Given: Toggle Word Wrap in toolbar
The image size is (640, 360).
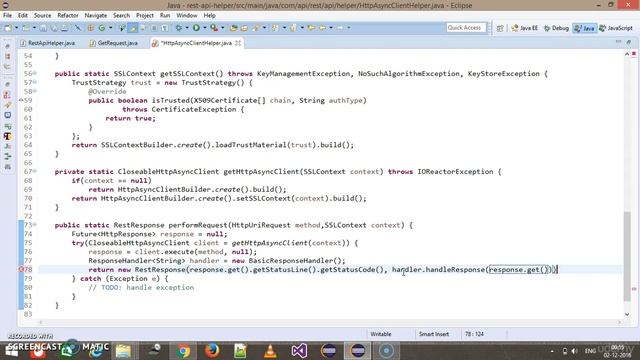Looking at the screenshot, I should tap(143, 28).
